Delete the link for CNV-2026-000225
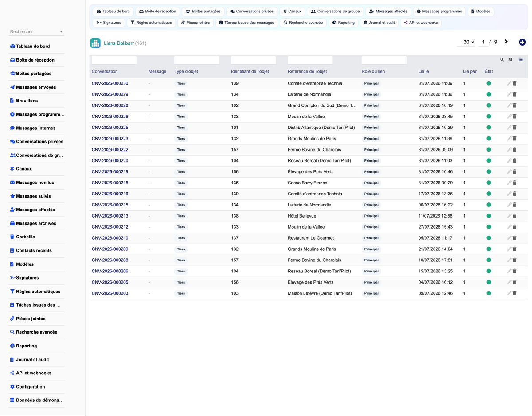 (x=515, y=128)
